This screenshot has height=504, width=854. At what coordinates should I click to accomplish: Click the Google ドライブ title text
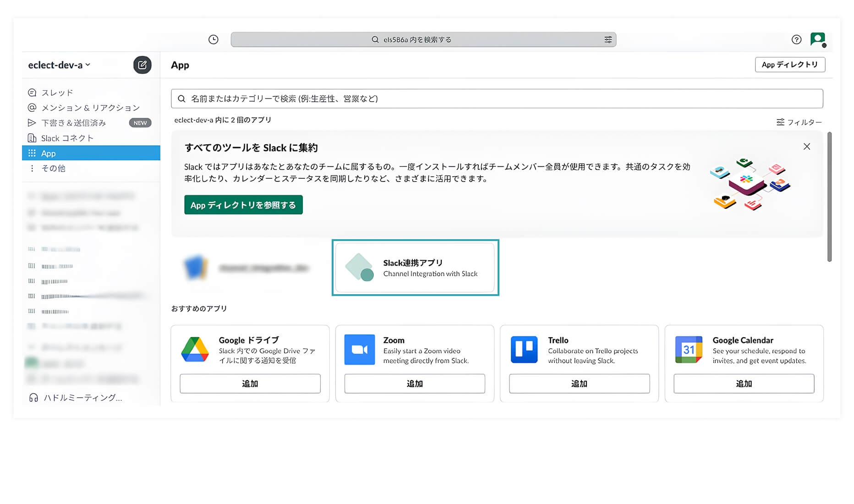(249, 340)
